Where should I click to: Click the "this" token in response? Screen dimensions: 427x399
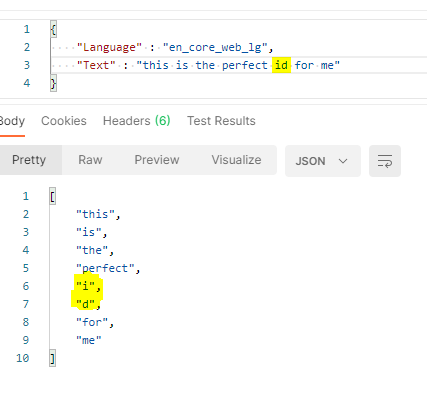[x=95, y=214]
